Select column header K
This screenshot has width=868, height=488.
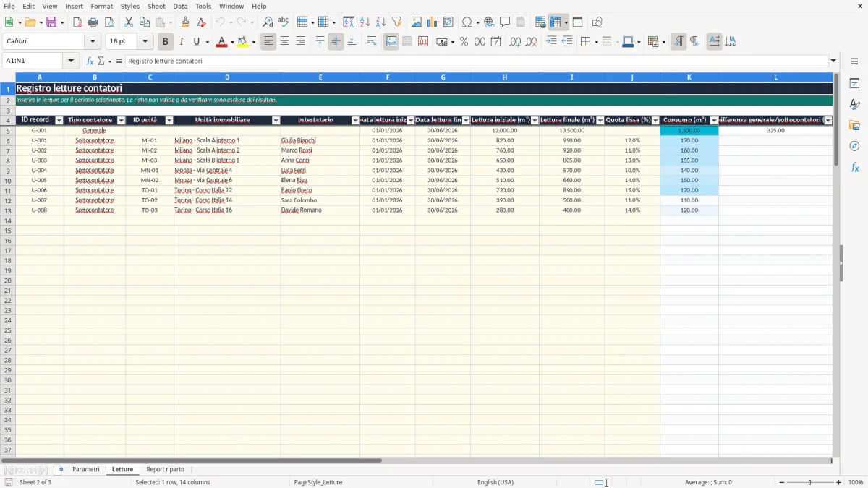[x=689, y=77]
